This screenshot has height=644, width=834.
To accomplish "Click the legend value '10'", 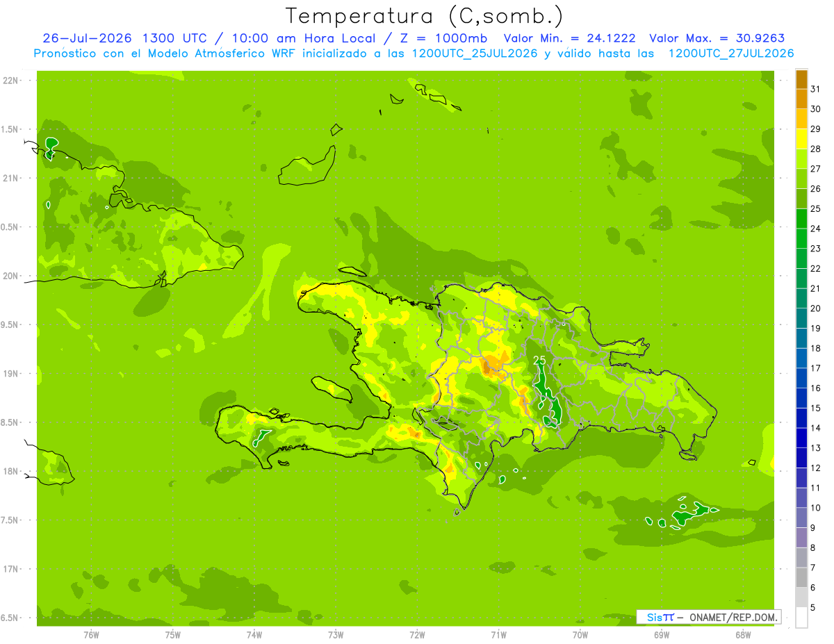I will 815,508.
